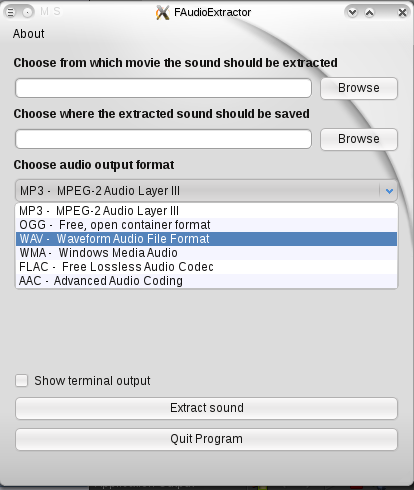The width and height of the screenshot is (414, 490).
Task: Focus the movie source path input field
Action: (x=163, y=88)
